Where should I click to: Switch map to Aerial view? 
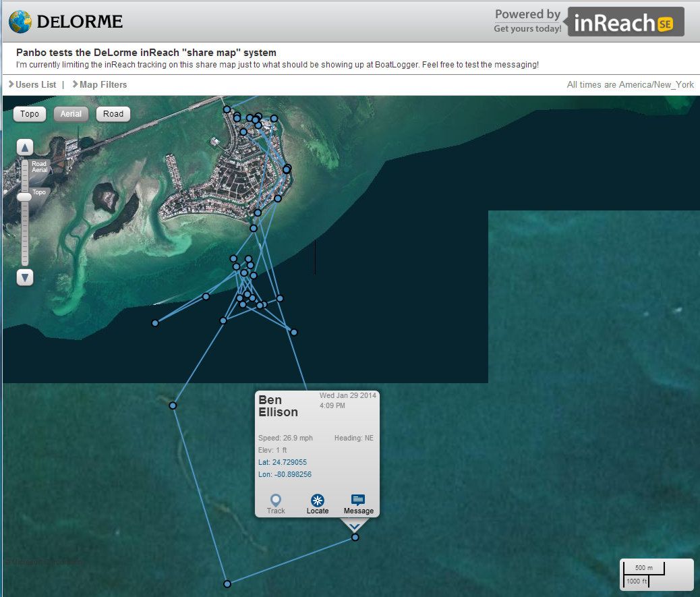click(x=71, y=114)
